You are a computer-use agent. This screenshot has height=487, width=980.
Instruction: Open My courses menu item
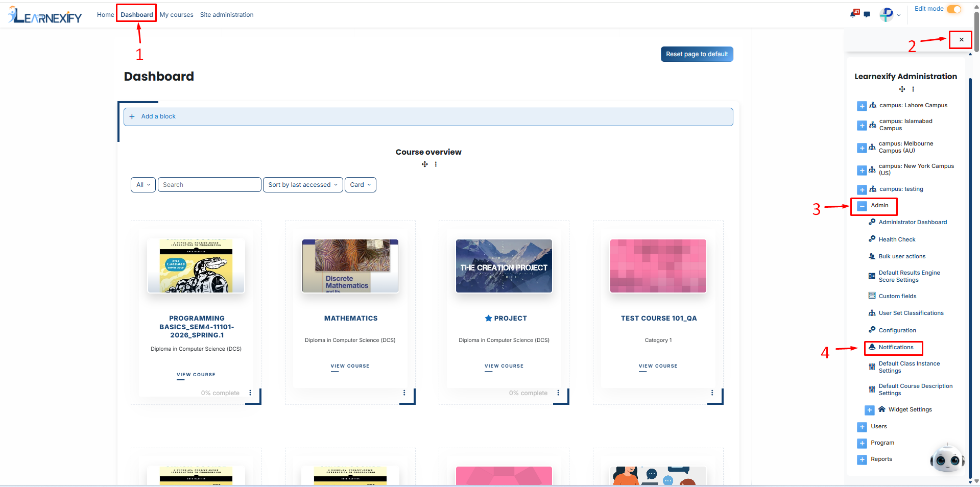[x=176, y=15]
